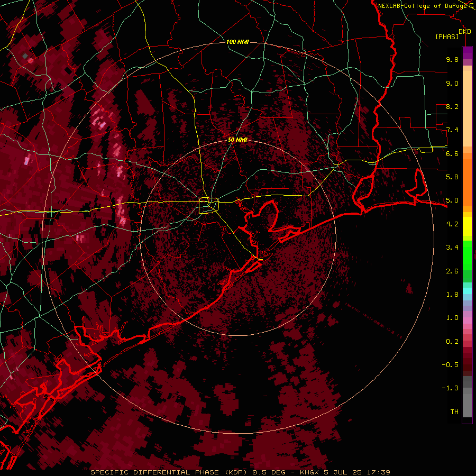Select the 7.4 scale value
This screenshot has height=476, width=476.
point(452,130)
